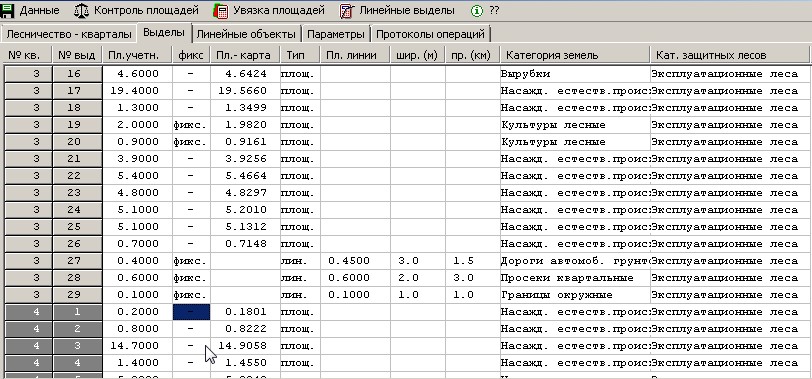Image resolution: width=812 pixels, height=379 pixels.
Task: Click the Пл.учетн. column header
Action: point(137,55)
